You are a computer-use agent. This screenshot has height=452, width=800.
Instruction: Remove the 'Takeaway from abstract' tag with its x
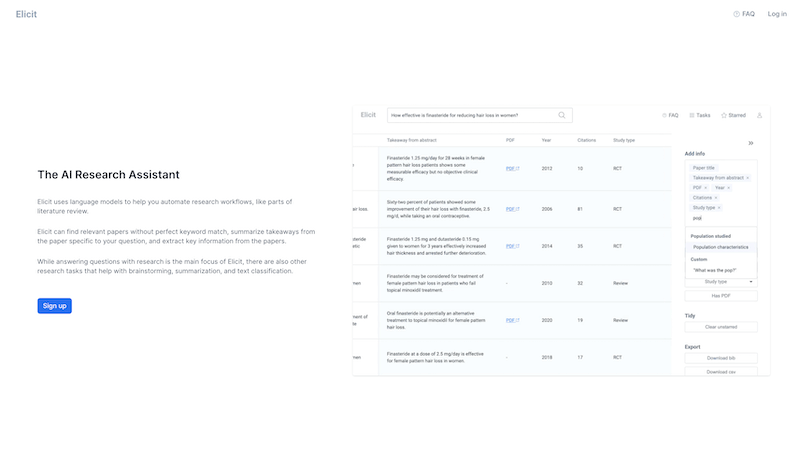(x=747, y=178)
